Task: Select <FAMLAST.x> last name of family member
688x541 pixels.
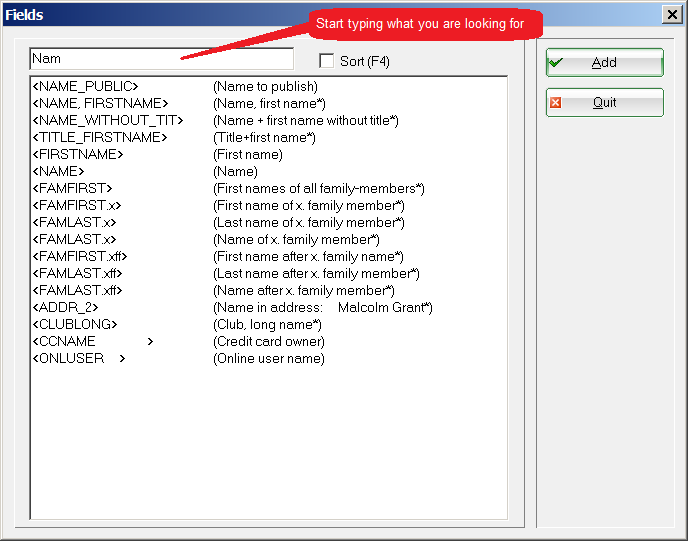Action: pyautogui.click(x=75, y=223)
